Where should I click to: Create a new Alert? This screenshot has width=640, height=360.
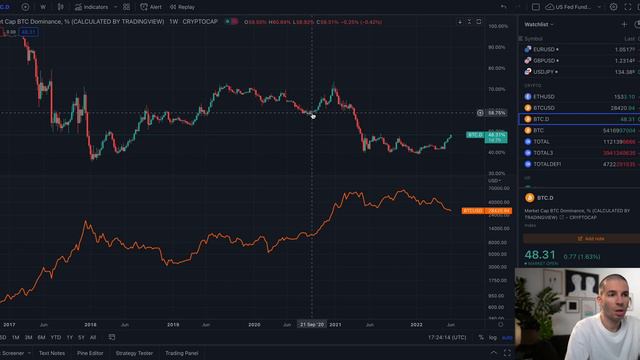[x=151, y=7]
